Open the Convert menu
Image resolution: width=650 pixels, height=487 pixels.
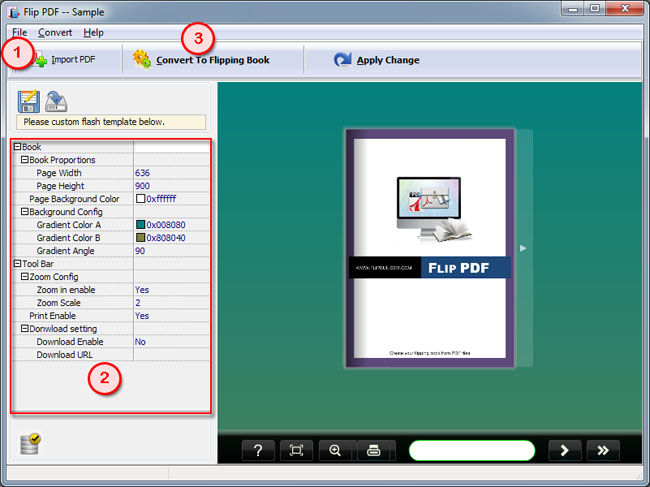tap(55, 32)
